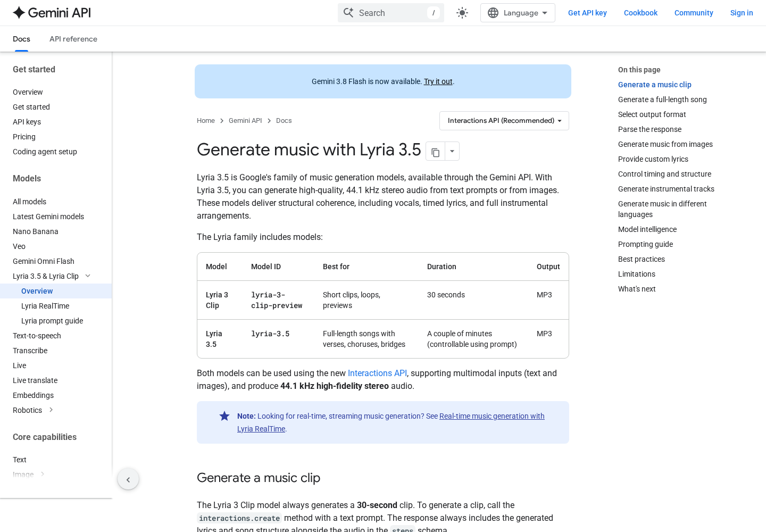
Task: Jump to Generate music in different languages
Action: (x=662, y=209)
